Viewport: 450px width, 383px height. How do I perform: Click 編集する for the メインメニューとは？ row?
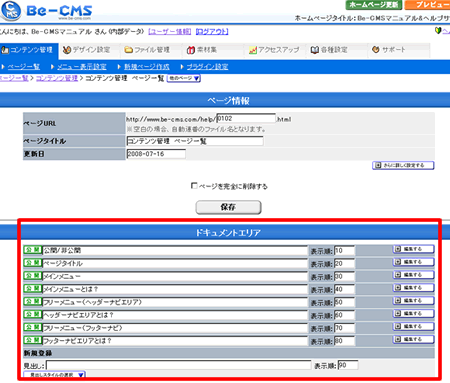[413, 288]
